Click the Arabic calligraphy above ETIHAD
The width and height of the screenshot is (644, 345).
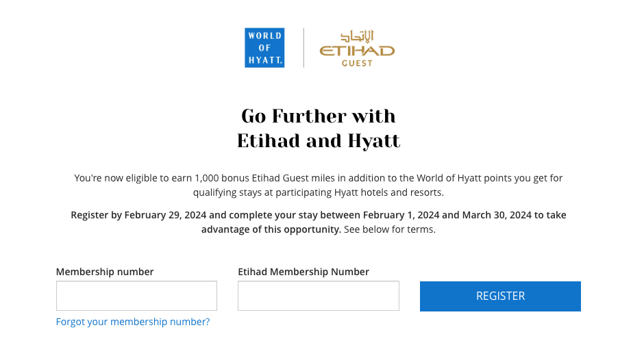point(357,36)
